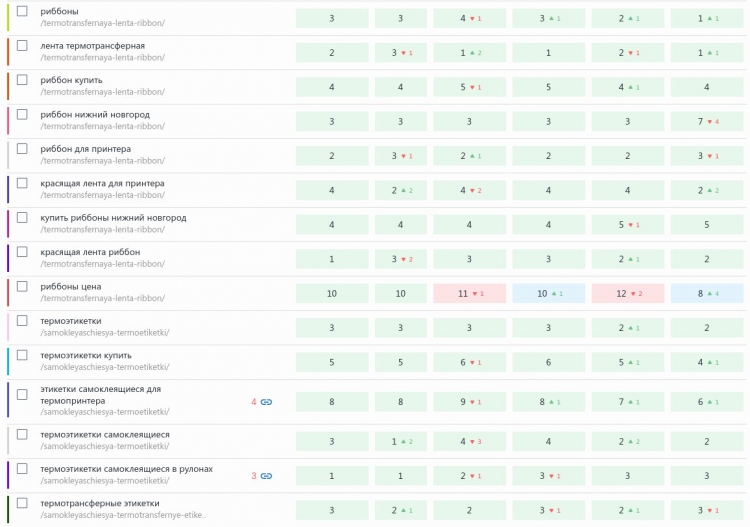Enable checkbox for "купить риббоны нижний новгород"

(22, 217)
